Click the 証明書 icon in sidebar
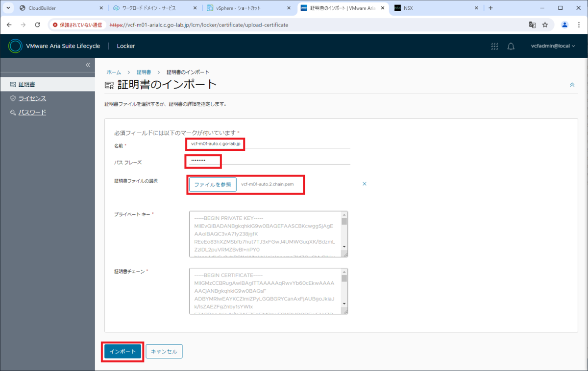Image resolution: width=588 pixels, height=371 pixels. click(x=13, y=84)
